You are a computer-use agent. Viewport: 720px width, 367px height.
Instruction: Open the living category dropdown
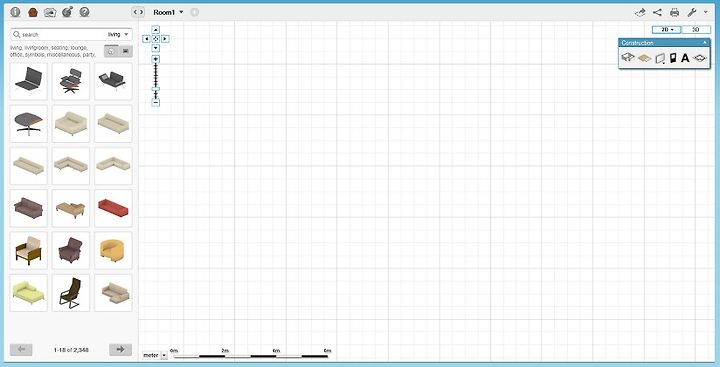click(x=118, y=34)
